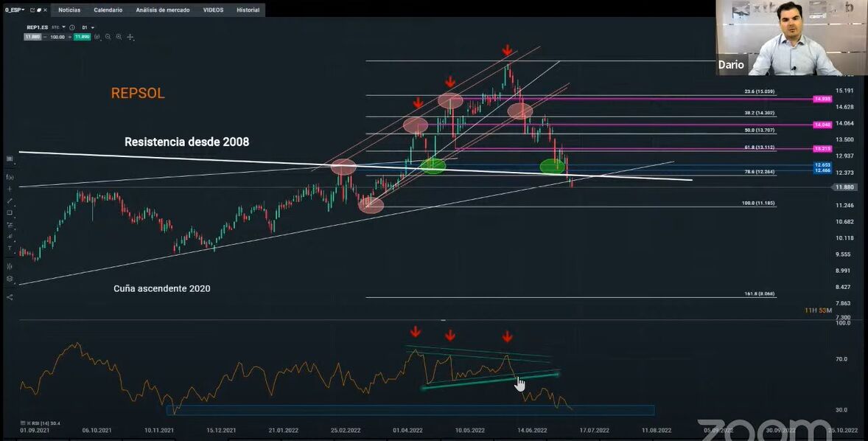Click the stacked windows icon beside 0_ESP
The image size is (868, 441).
[x=39, y=10]
